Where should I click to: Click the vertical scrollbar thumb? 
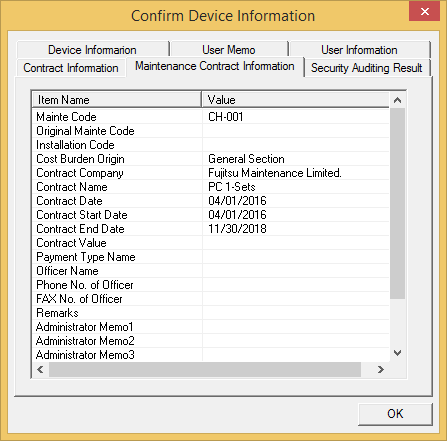point(397,203)
